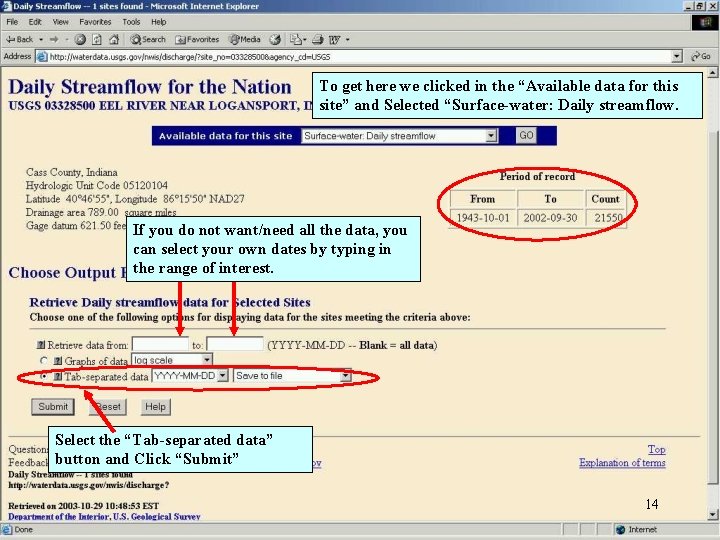This screenshot has height=540, width=720.
Task: Click the scrollbar down arrow
Action: coord(712,514)
